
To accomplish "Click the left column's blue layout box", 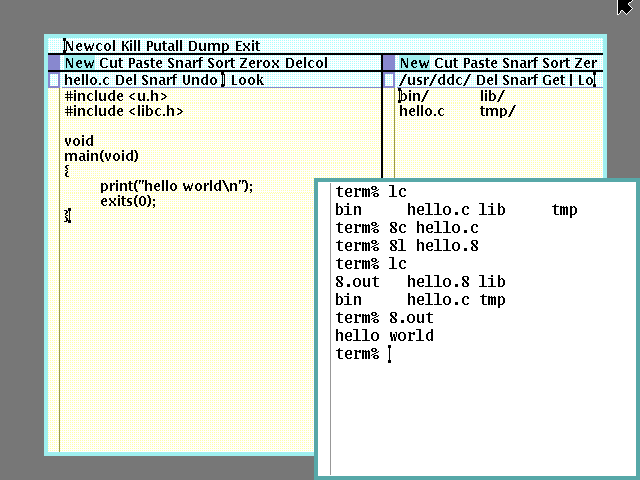I will click(54, 63).
